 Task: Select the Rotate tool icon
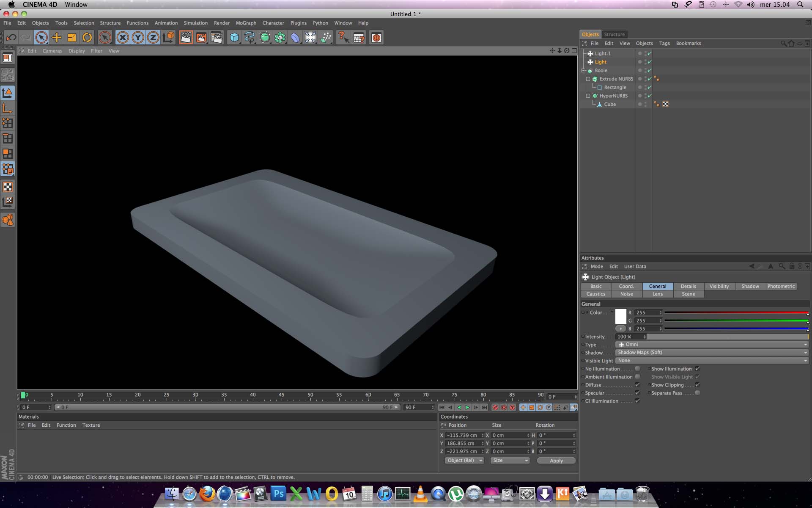(87, 38)
